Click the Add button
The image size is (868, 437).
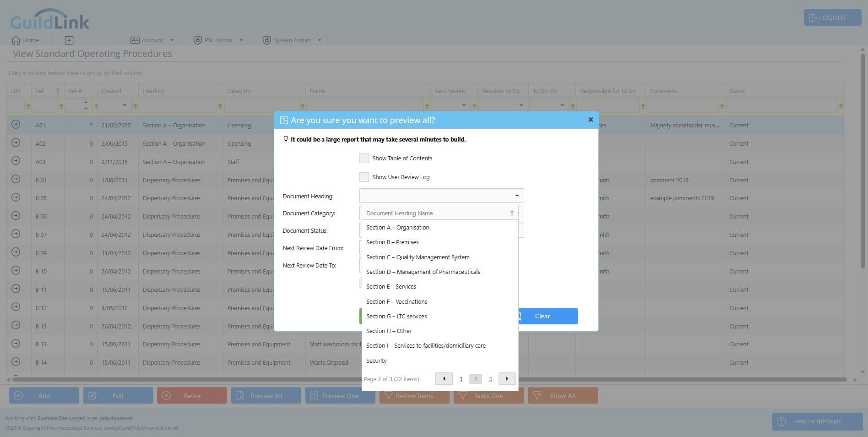pyautogui.click(x=44, y=396)
